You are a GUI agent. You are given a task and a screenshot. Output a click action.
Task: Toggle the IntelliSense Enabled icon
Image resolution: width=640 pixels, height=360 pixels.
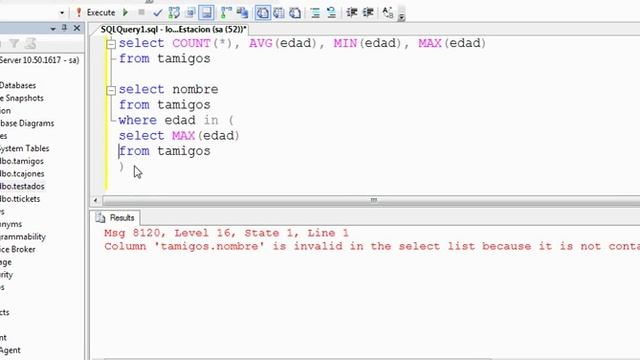(x=206, y=13)
